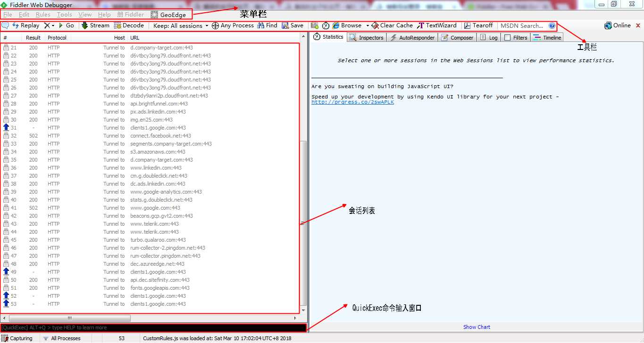The image size is (644, 343).
Task: Open the Edit menu
Action: click(x=24, y=15)
